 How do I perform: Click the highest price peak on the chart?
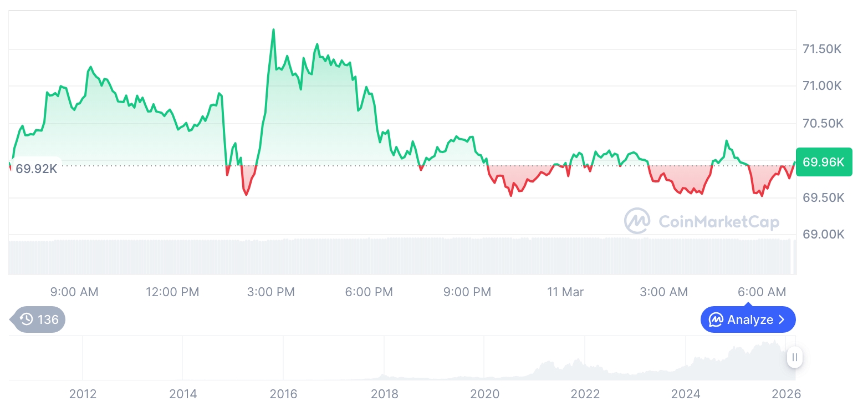coord(273,30)
